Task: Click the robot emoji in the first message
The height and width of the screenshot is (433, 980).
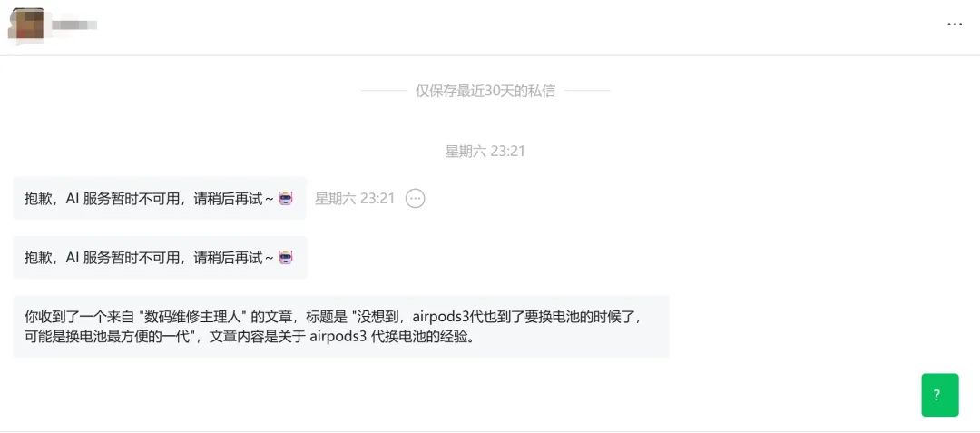Action: tap(286, 198)
